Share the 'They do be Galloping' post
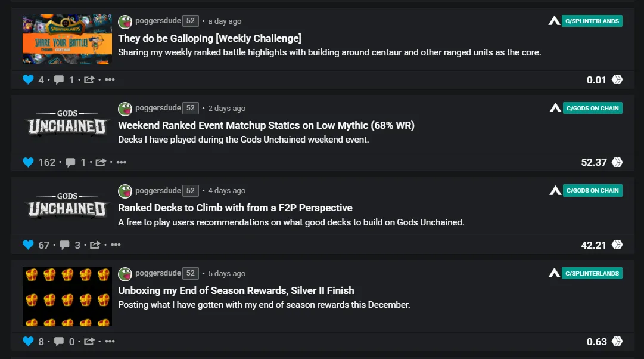Screen dimensions: 644x359 tap(89, 79)
